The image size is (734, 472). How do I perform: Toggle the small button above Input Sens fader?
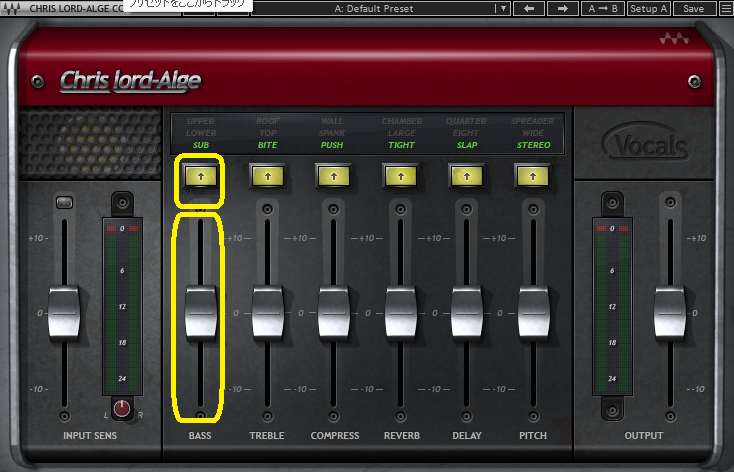pos(64,204)
